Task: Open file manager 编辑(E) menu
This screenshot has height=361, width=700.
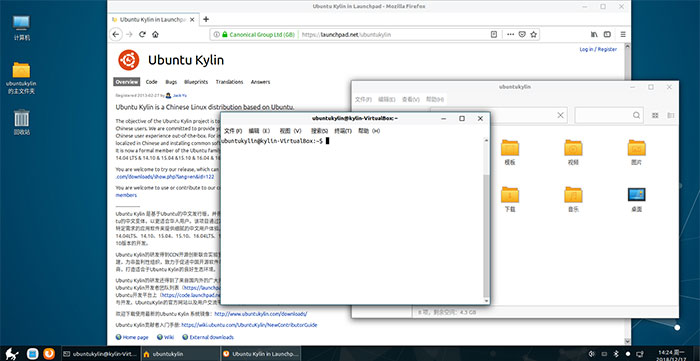Action: click(387, 100)
